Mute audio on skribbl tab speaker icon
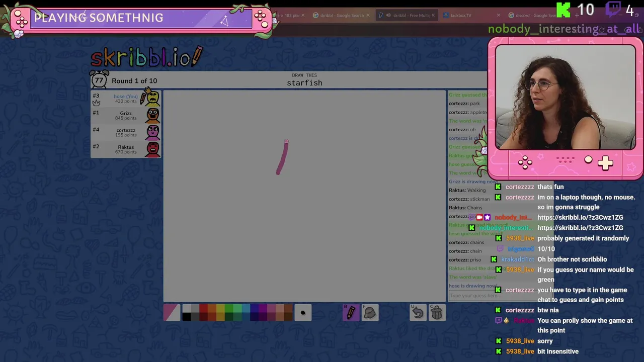The image size is (644, 362). (388, 15)
